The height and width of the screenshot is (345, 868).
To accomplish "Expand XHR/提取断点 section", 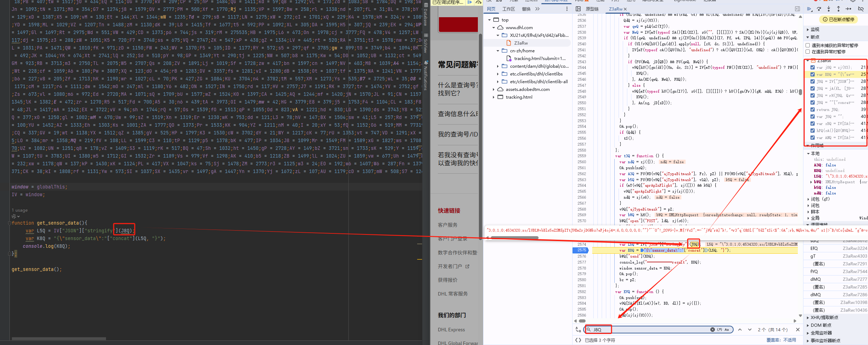I will tap(808, 318).
